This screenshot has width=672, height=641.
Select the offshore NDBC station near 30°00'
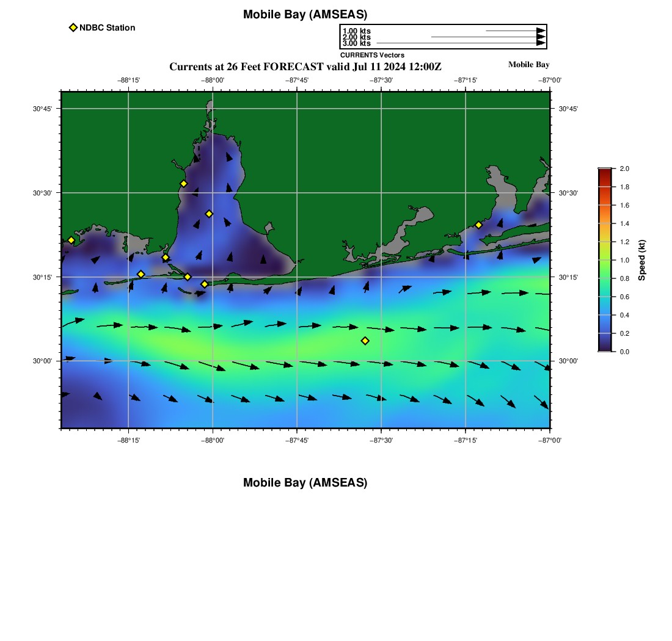365,341
